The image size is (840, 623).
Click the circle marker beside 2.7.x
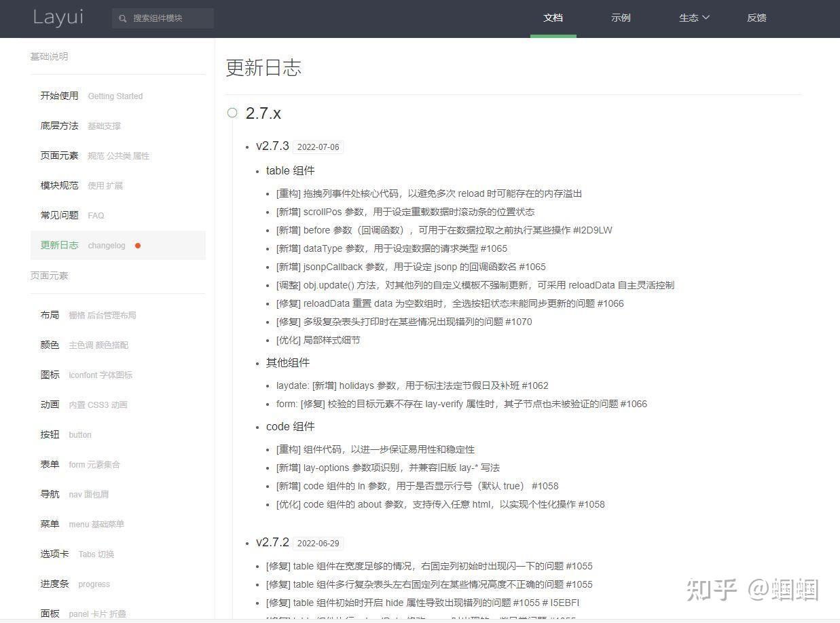click(x=232, y=113)
